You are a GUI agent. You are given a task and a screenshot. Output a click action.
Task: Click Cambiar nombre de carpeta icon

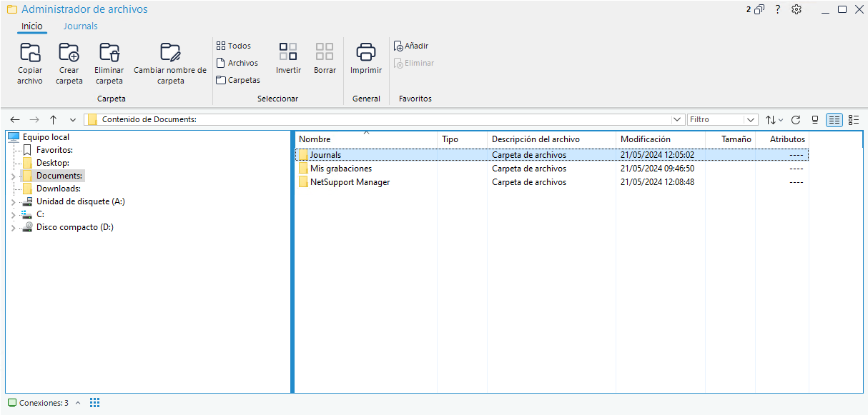tap(170, 53)
